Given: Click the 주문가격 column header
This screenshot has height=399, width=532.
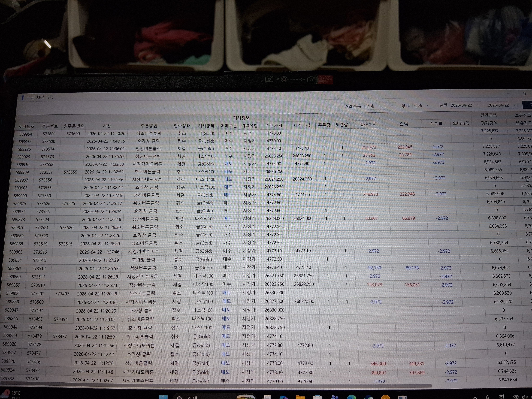Looking at the screenshot, I should pos(274,125).
